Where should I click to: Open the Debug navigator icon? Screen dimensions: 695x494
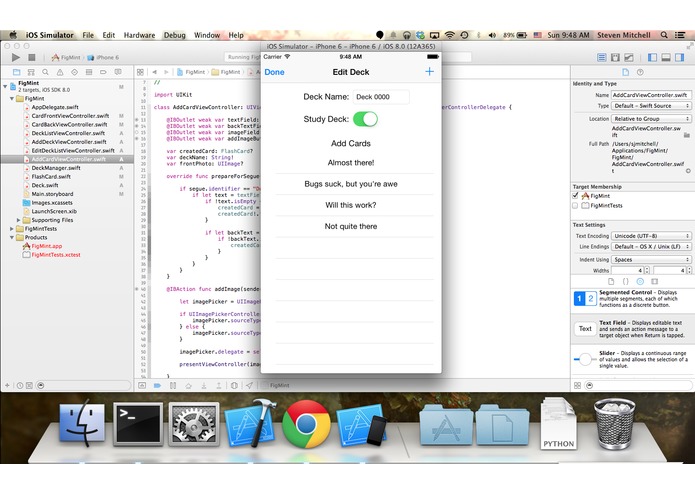click(x=89, y=72)
